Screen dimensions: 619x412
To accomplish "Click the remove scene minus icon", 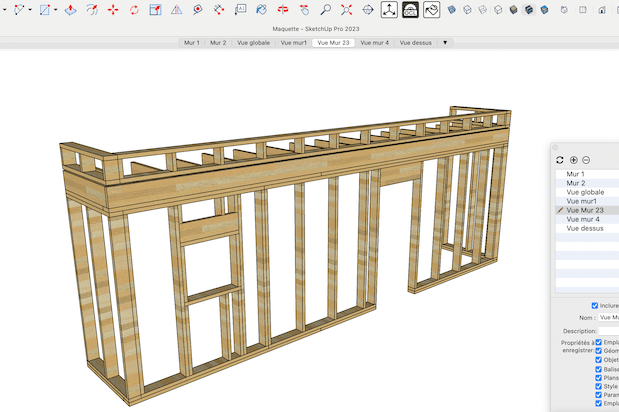I will point(586,160).
